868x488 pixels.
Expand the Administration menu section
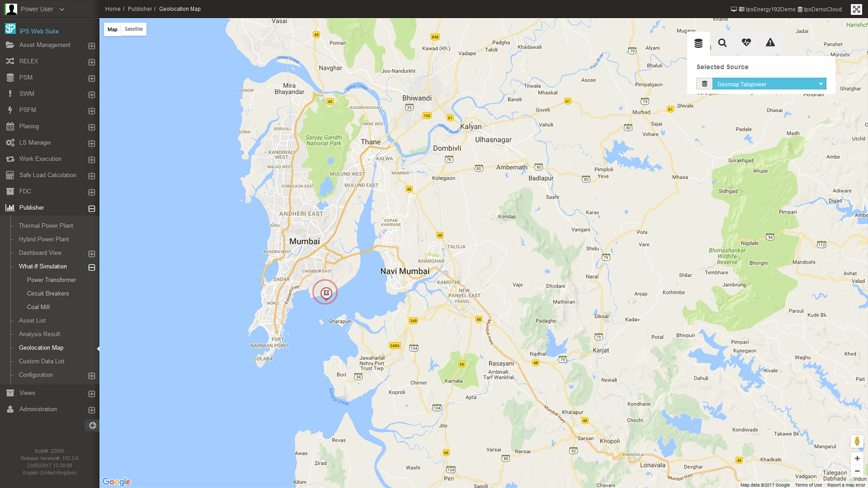(92, 410)
